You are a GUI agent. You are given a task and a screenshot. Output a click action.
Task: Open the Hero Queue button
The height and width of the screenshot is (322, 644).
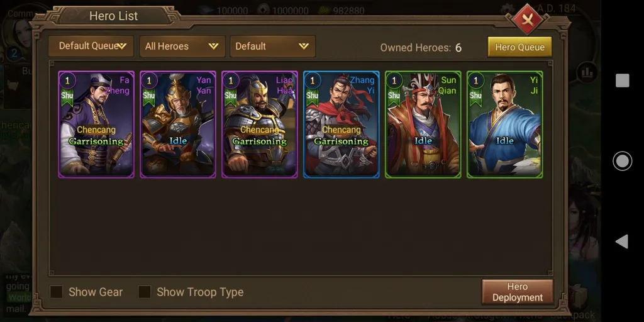519,47
